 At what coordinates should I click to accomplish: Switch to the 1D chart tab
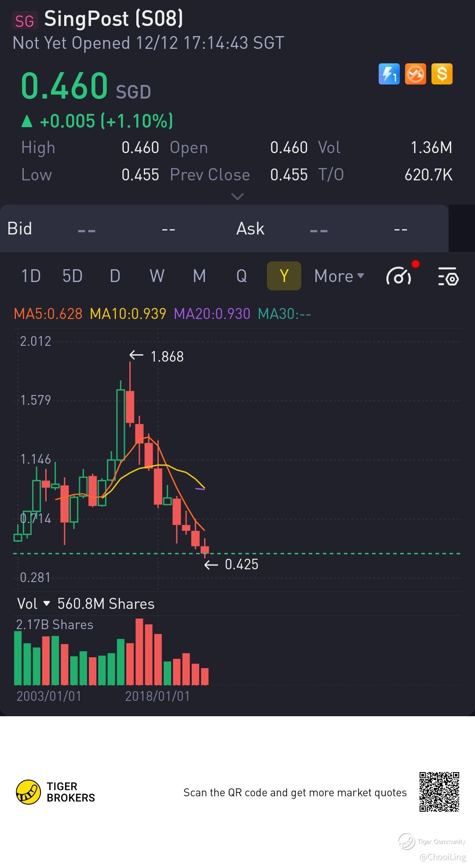(31, 276)
